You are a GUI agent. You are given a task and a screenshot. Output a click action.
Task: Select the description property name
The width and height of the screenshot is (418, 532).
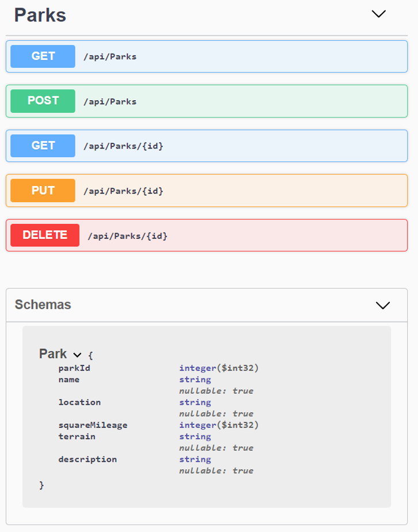(88, 459)
